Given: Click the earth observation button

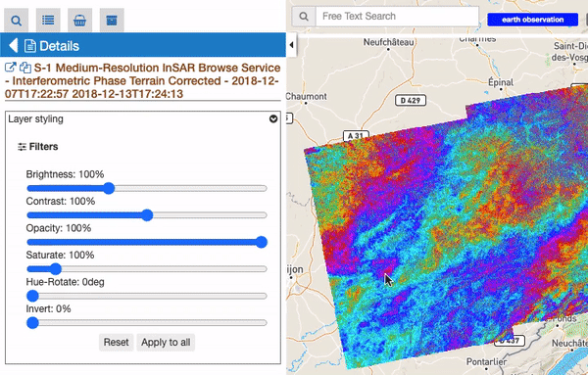Looking at the screenshot, I should (532, 20).
